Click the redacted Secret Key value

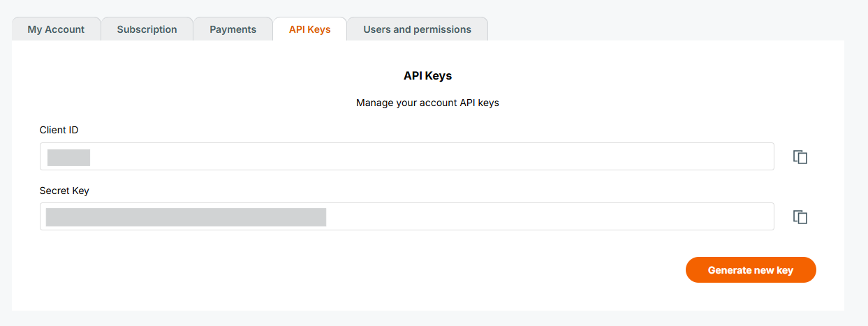pyautogui.click(x=186, y=217)
